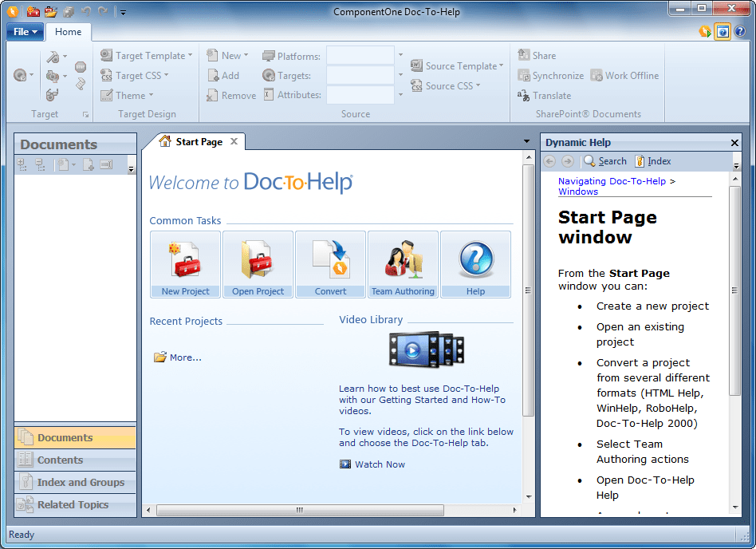This screenshot has width=756, height=549.
Task: Click Index in Dynamic Help toolbar
Action: (x=653, y=161)
